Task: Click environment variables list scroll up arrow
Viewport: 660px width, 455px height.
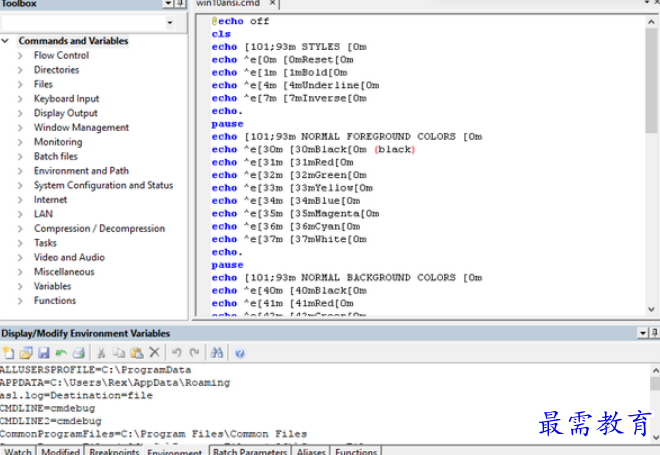Action: 655,370
